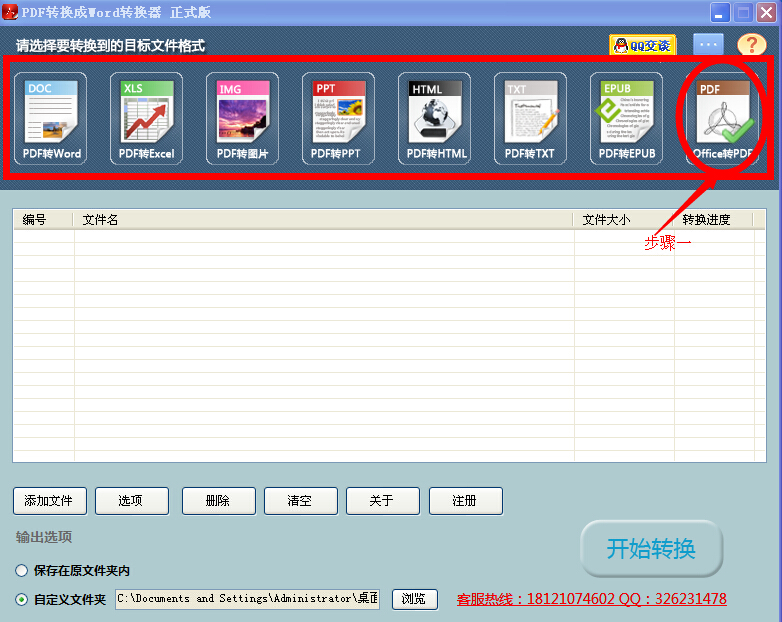Select the PDF转EPUB format icon

coord(626,118)
